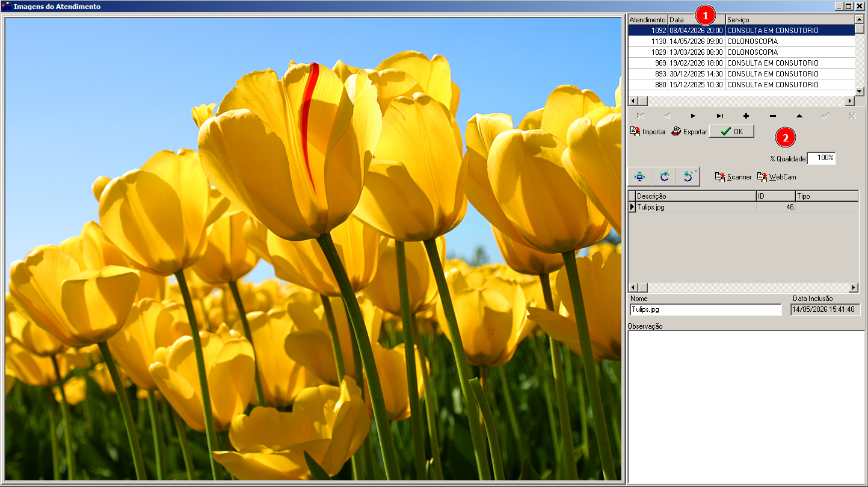Viewport: 868px width, 487px height.
Task: Go to next record arrow
Action: click(694, 116)
